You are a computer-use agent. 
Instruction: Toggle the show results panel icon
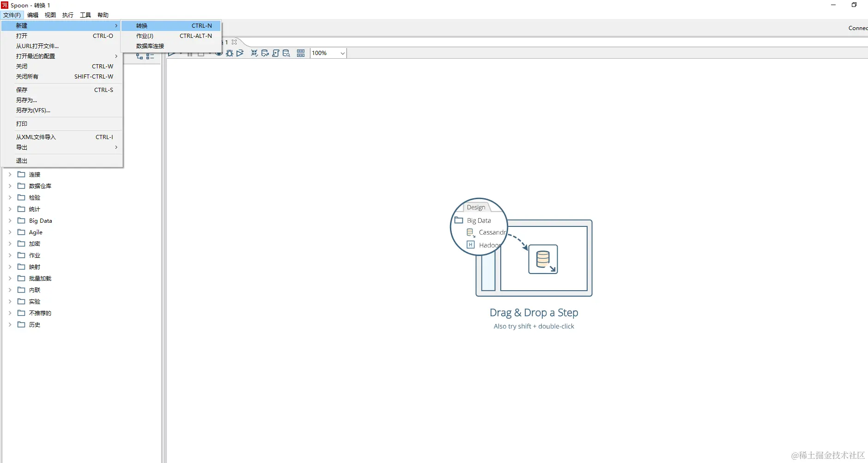(301, 53)
